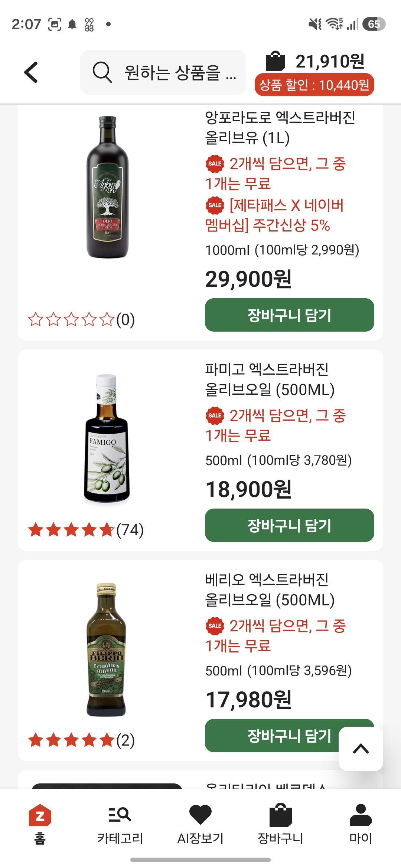Tap the AI장보기 heart icon
Image resolution: width=401 pixels, height=868 pixels.
(200, 815)
